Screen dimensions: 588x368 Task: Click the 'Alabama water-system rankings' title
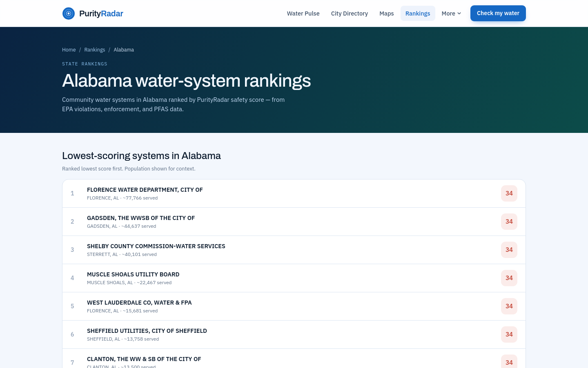point(187,81)
